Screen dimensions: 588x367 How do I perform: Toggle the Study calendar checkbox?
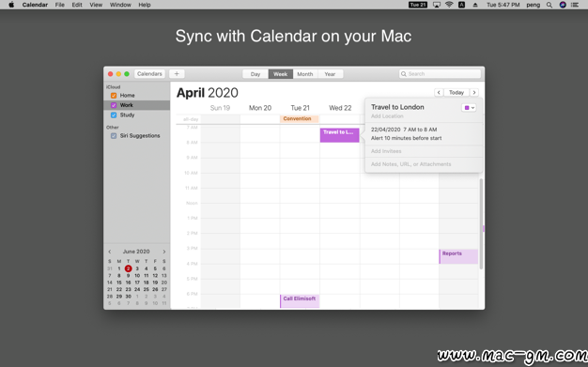[114, 115]
